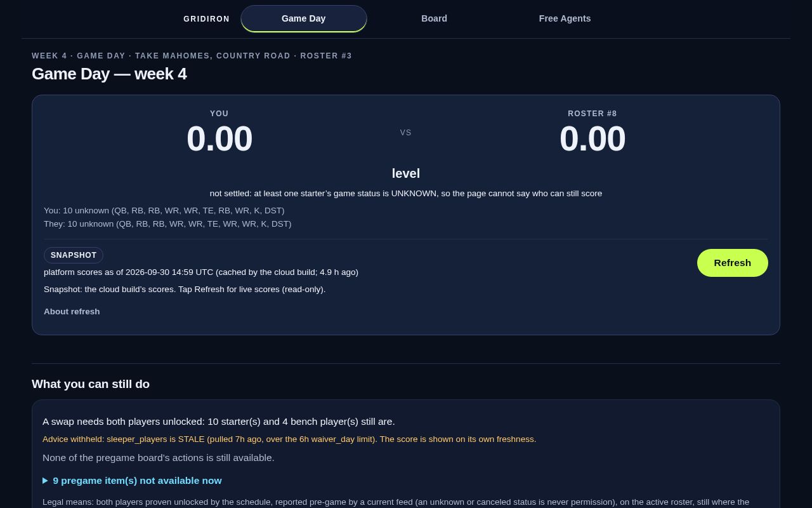Image resolution: width=812 pixels, height=508 pixels.
Task: Click 'None of the pregame board's actions' text
Action: (159, 458)
